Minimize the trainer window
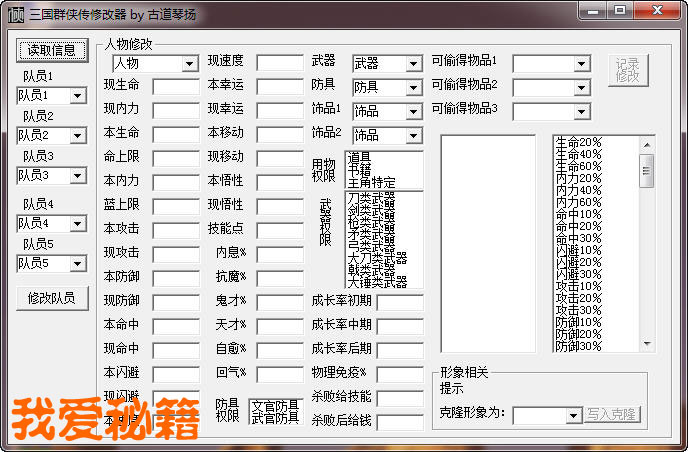This screenshot has width=688, height=452. coord(596,11)
